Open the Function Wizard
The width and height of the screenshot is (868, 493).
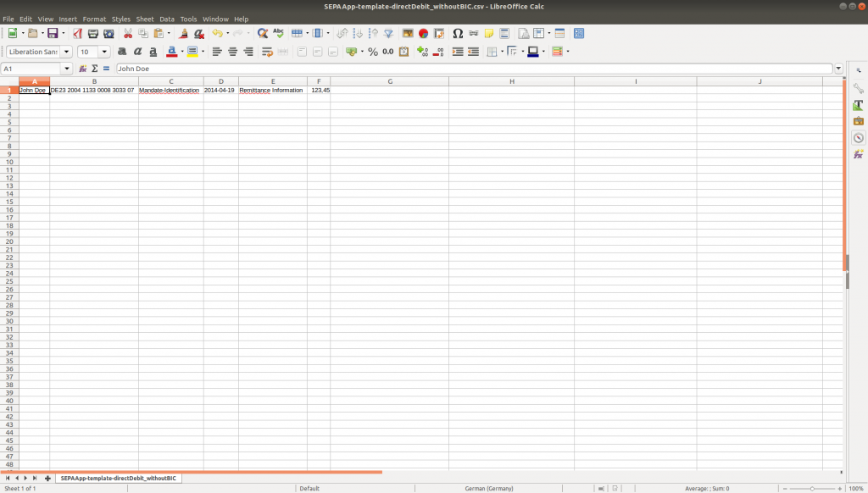(83, 69)
